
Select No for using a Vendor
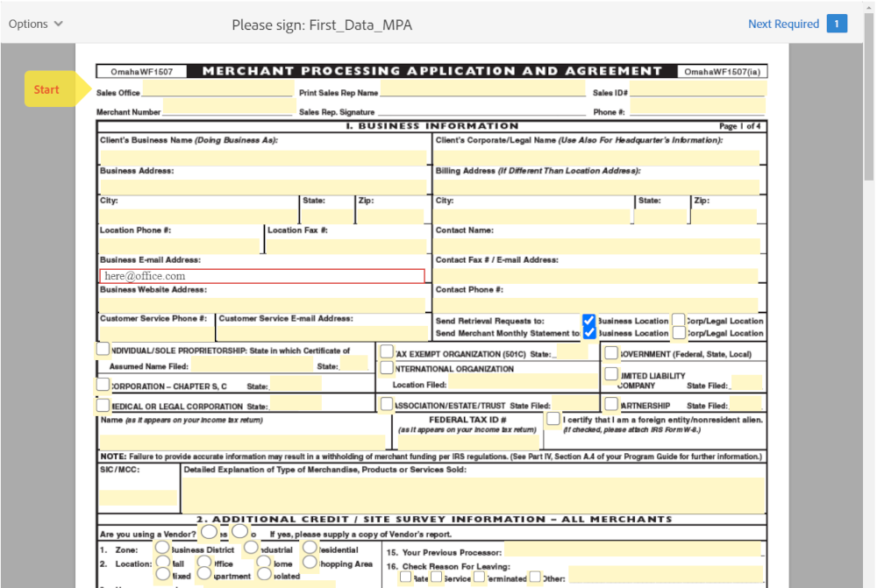(240, 532)
